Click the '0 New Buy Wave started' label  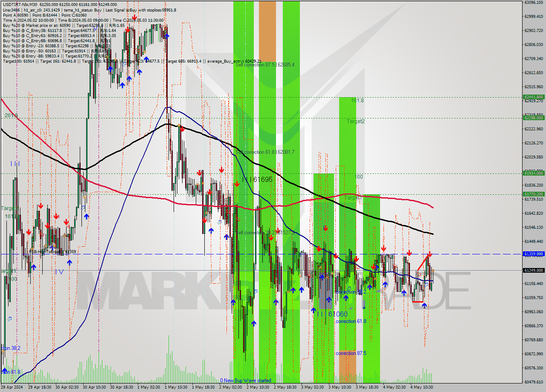click(247, 380)
